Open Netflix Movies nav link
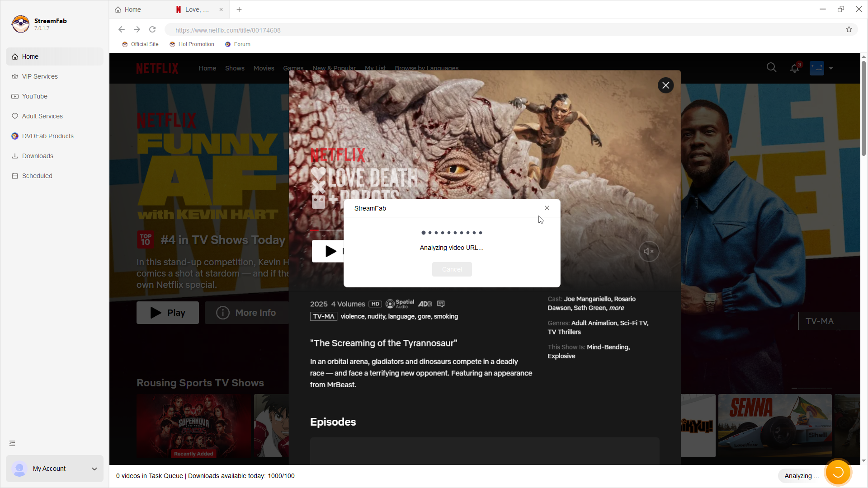 (x=264, y=68)
